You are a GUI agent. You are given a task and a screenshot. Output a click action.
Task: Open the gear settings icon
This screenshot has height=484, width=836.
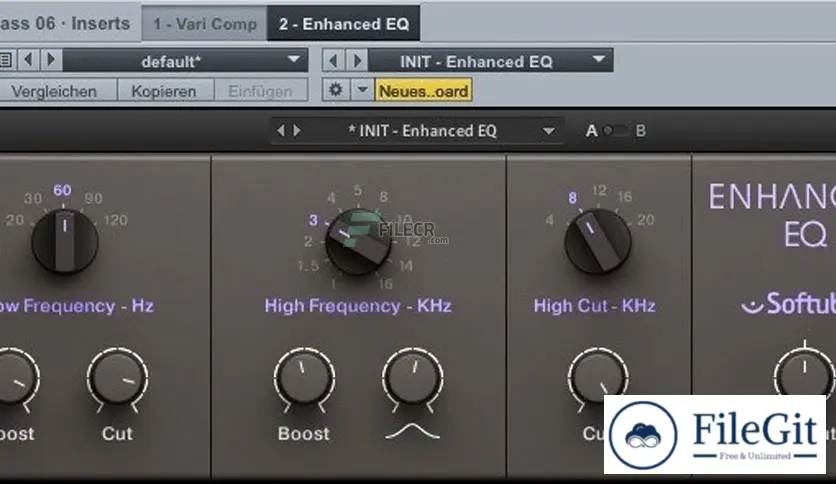[x=336, y=90]
